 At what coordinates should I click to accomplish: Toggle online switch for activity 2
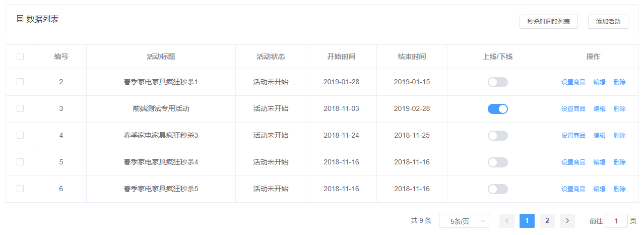point(497,82)
